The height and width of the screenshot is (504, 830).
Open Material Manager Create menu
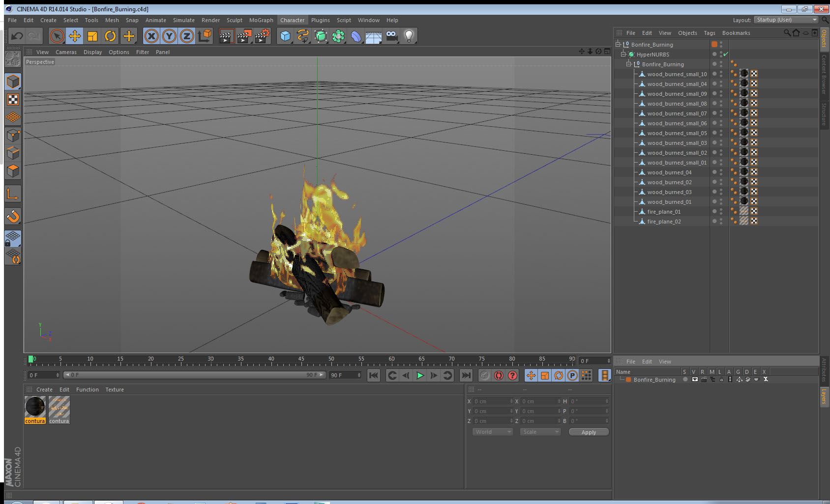point(44,390)
